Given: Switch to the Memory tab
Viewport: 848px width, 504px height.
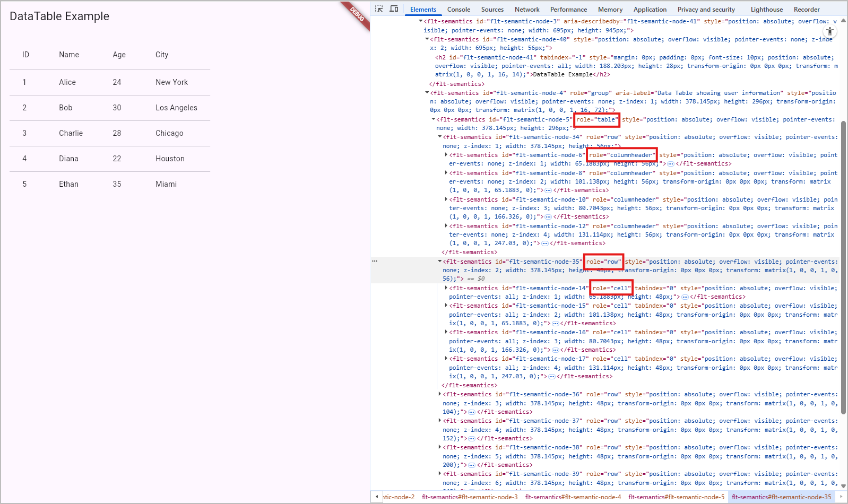Looking at the screenshot, I should (610, 10).
